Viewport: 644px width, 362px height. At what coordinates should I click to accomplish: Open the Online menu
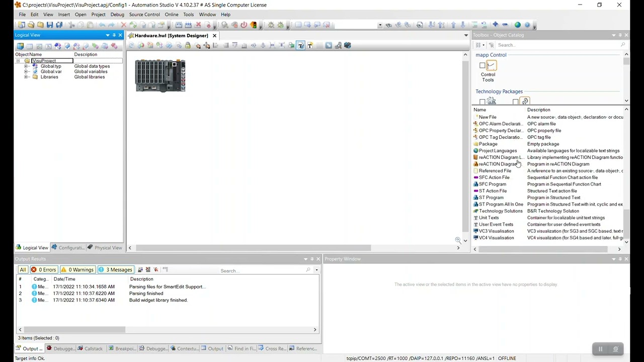(172, 15)
